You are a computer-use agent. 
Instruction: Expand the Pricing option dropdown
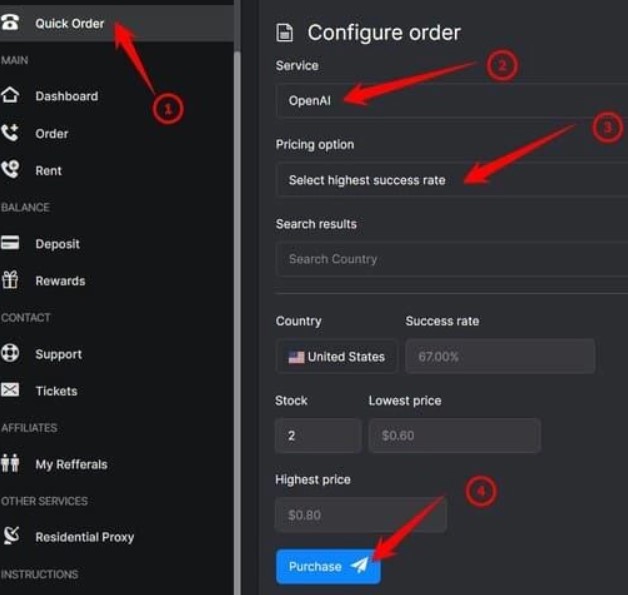pos(450,180)
